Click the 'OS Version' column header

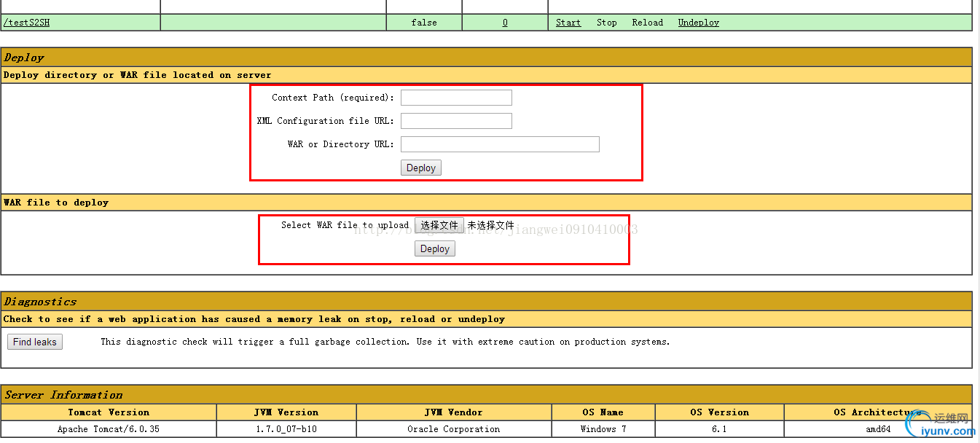[720, 412]
